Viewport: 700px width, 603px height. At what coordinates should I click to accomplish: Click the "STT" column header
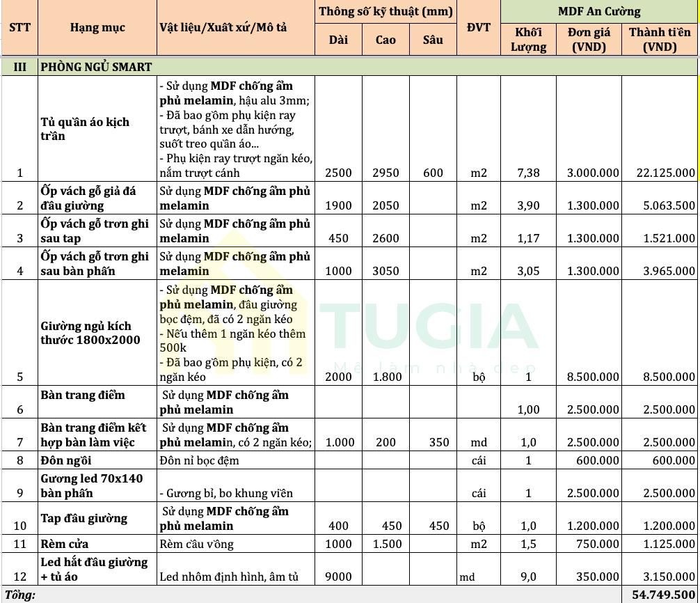[x=19, y=28]
